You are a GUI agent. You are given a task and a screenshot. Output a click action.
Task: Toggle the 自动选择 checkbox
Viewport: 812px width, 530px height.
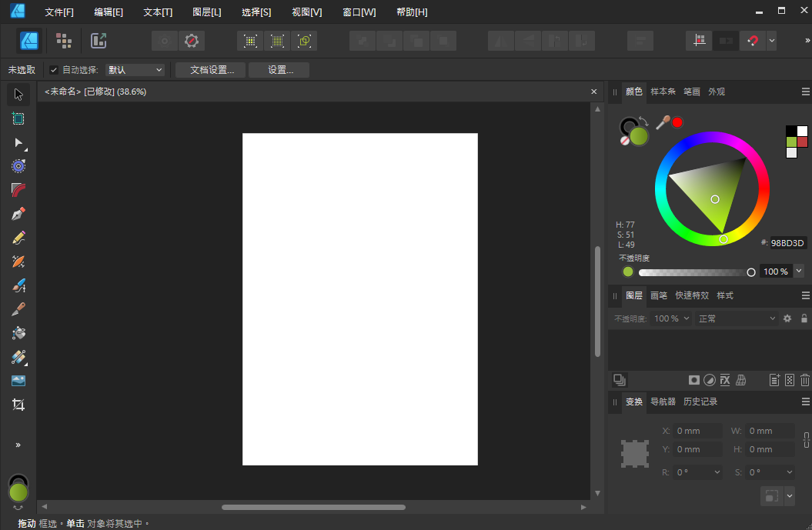point(53,70)
